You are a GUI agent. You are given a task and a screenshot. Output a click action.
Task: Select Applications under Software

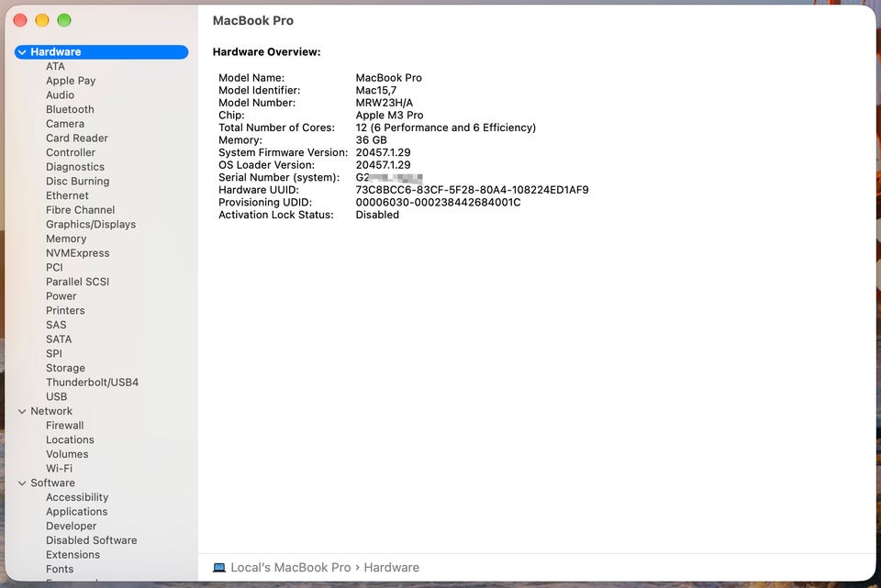[76, 512]
